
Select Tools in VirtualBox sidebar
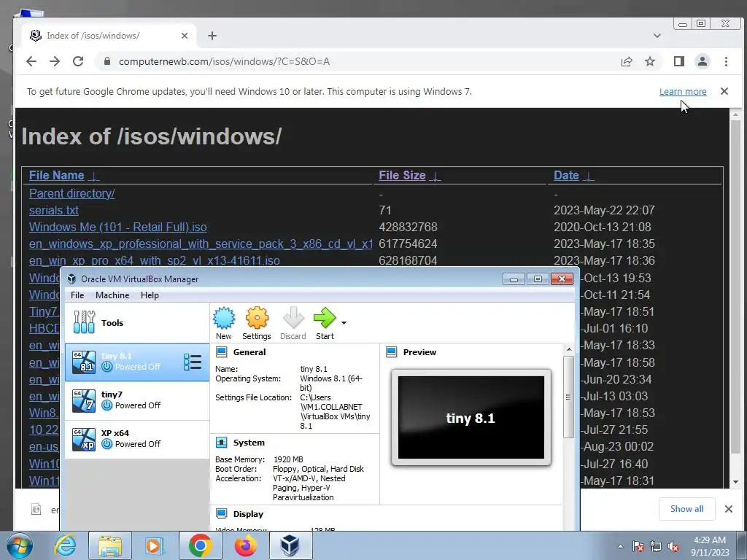click(x=137, y=323)
